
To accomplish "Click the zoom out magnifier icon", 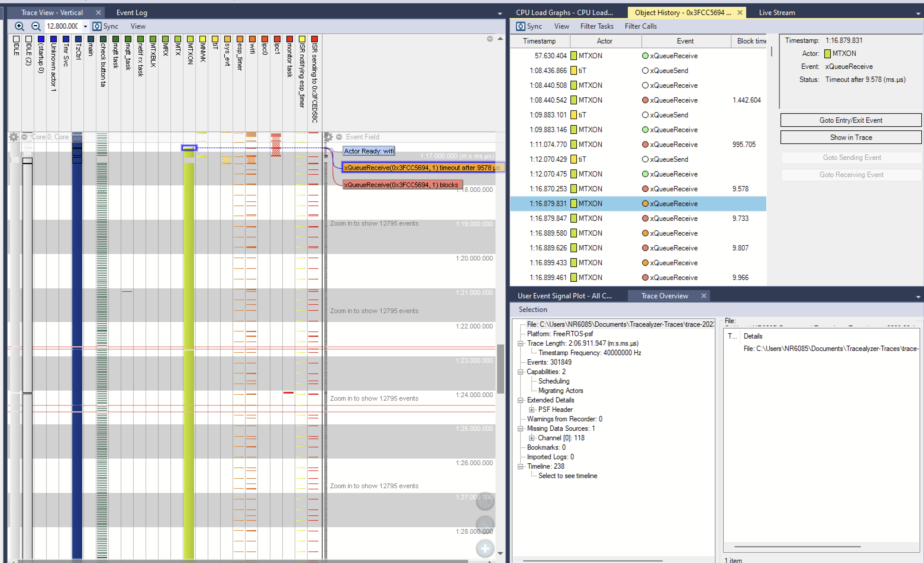I will pyautogui.click(x=36, y=26).
